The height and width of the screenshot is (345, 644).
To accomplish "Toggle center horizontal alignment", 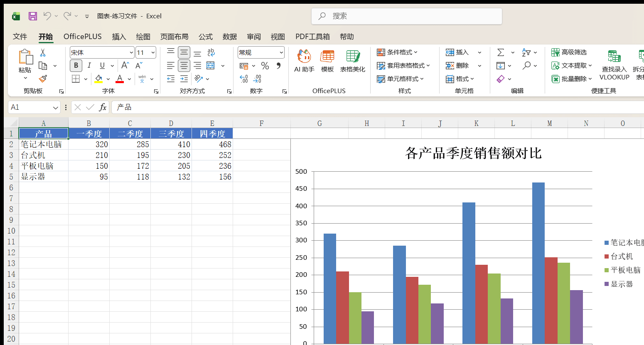I will pos(184,66).
